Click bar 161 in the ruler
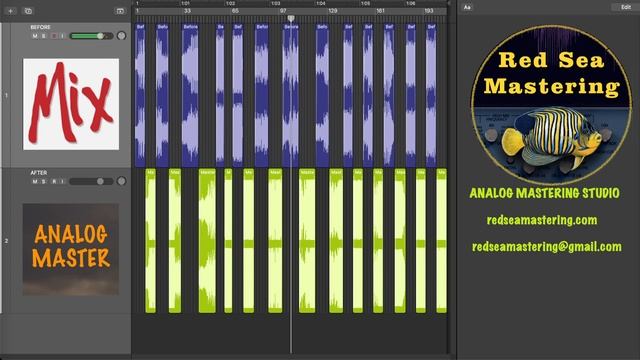Image resolution: width=640 pixels, height=360 pixels. tap(381, 11)
